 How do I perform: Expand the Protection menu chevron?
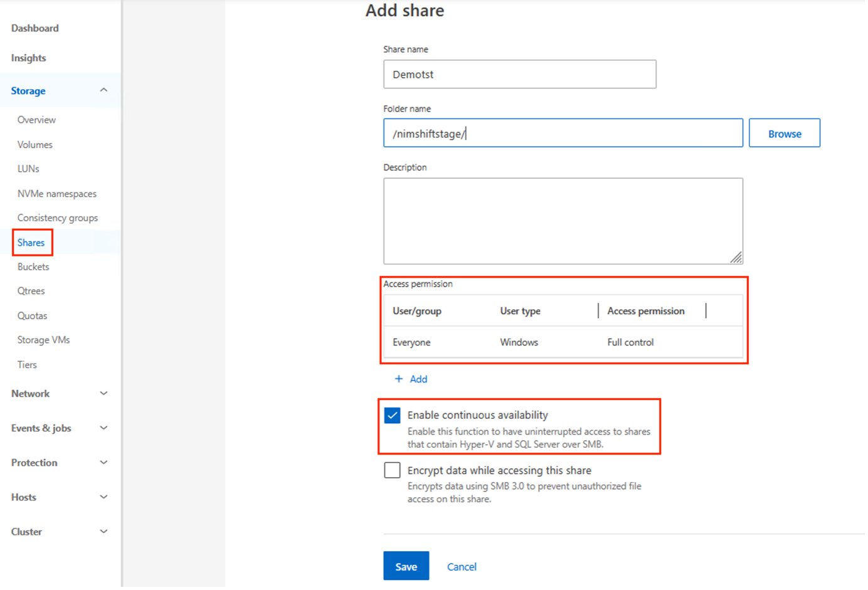point(103,463)
